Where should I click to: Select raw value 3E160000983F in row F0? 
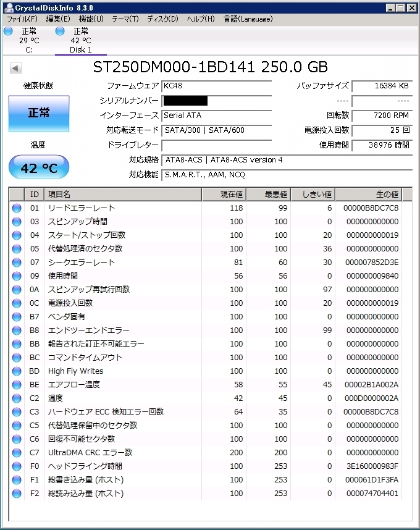click(x=372, y=466)
